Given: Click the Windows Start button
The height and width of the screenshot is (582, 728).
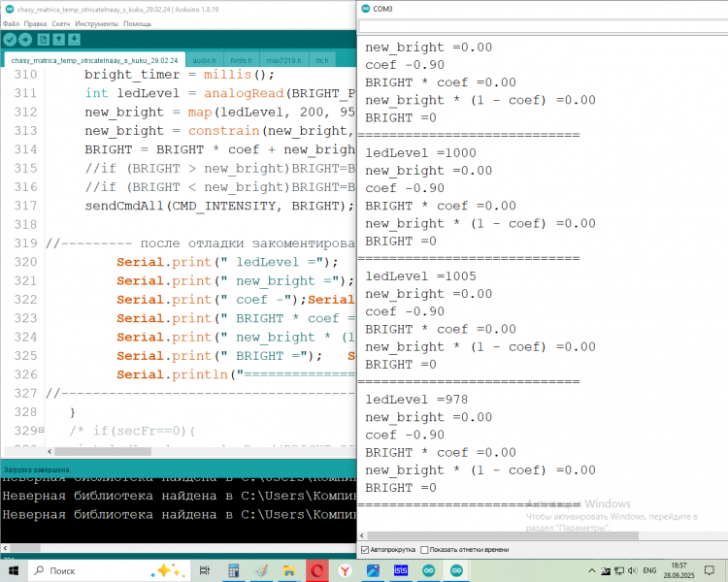Looking at the screenshot, I should 12,570.
